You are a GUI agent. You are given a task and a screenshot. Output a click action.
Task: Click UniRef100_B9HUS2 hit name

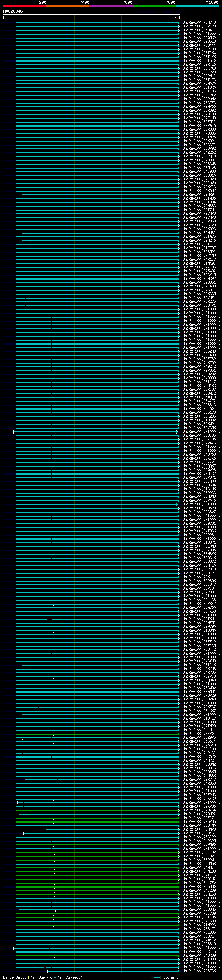point(199,233)
